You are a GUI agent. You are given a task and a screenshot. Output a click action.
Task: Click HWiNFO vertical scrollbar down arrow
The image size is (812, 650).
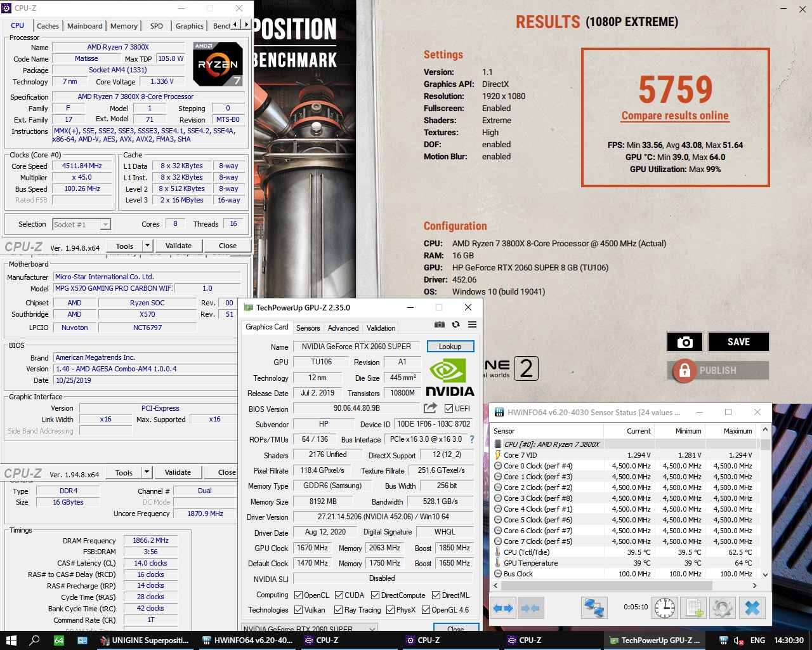coord(765,574)
